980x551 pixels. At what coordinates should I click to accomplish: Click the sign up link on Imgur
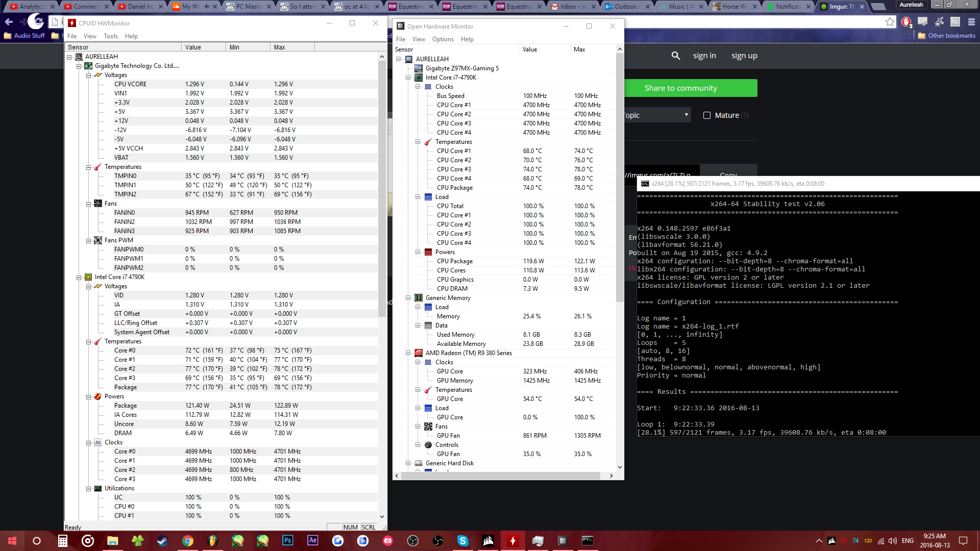tap(744, 56)
